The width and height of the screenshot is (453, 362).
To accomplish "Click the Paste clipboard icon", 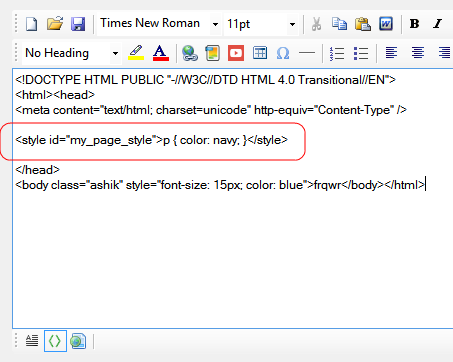I will [363, 24].
